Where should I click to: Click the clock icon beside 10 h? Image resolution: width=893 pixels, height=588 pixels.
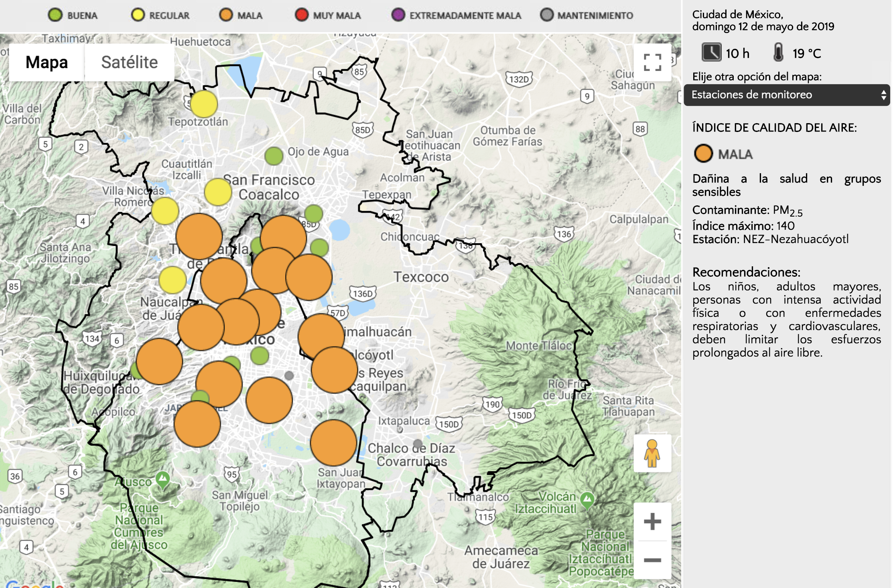point(711,53)
